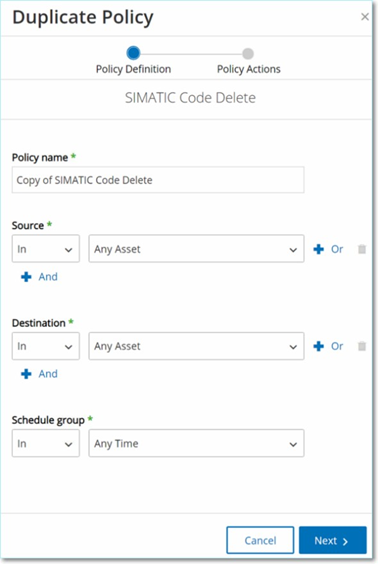
Task: Click the plus icon for Source And
Action: (26, 277)
